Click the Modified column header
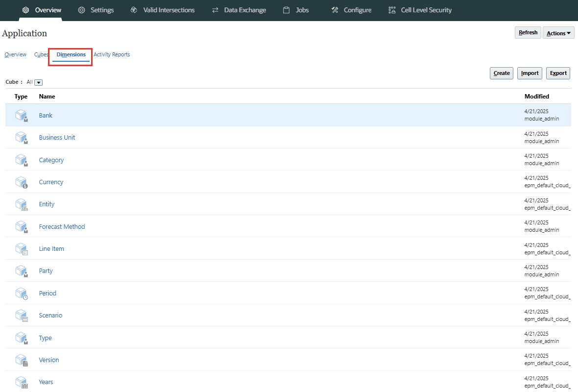The height and width of the screenshot is (392, 578). pyautogui.click(x=537, y=97)
